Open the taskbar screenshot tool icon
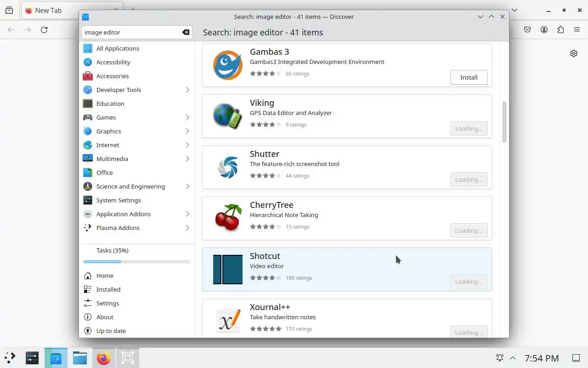This screenshot has height=368, width=588. pyautogui.click(x=128, y=358)
